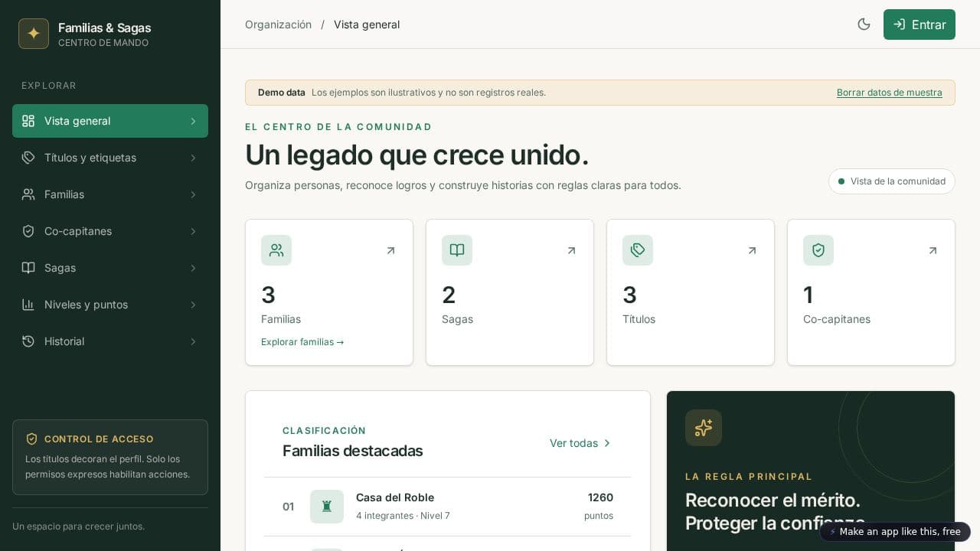Click the Make an app like this banner
Screen dimensions: 980x551
point(895,532)
